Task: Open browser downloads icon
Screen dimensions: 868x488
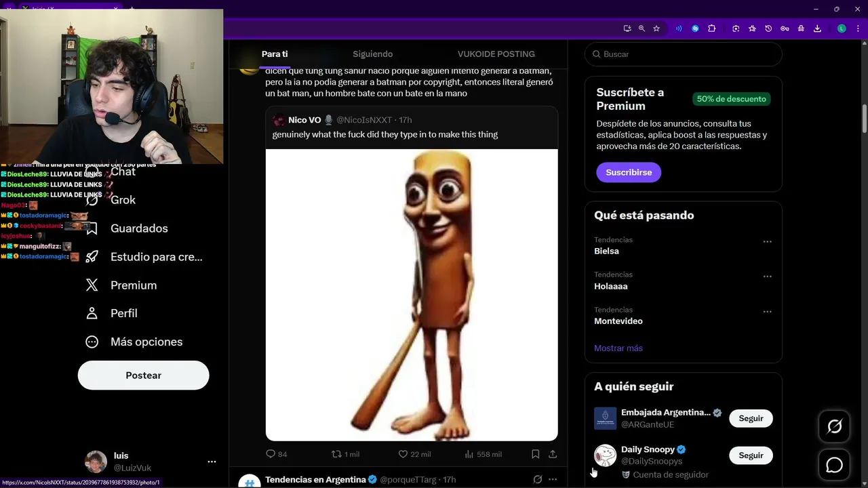Action: 817,28
